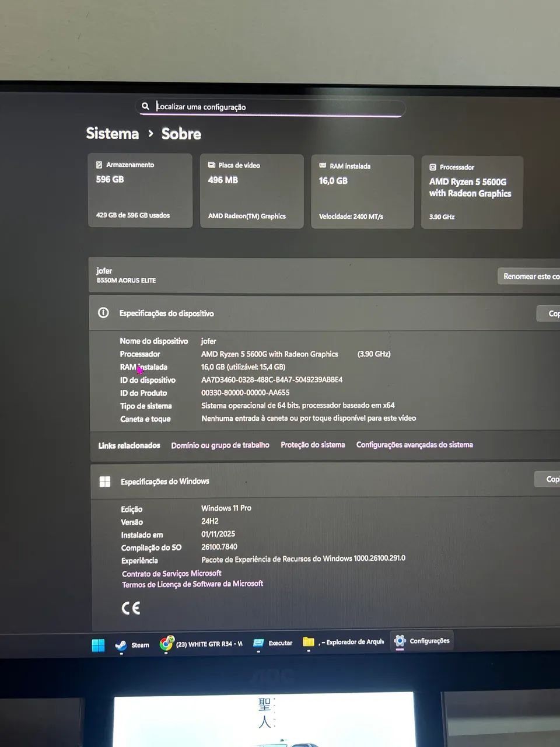Switch to Chrome 'WHITE GTR R34' window
The image size is (560, 747).
pyautogui.click(x=201, y=644)
